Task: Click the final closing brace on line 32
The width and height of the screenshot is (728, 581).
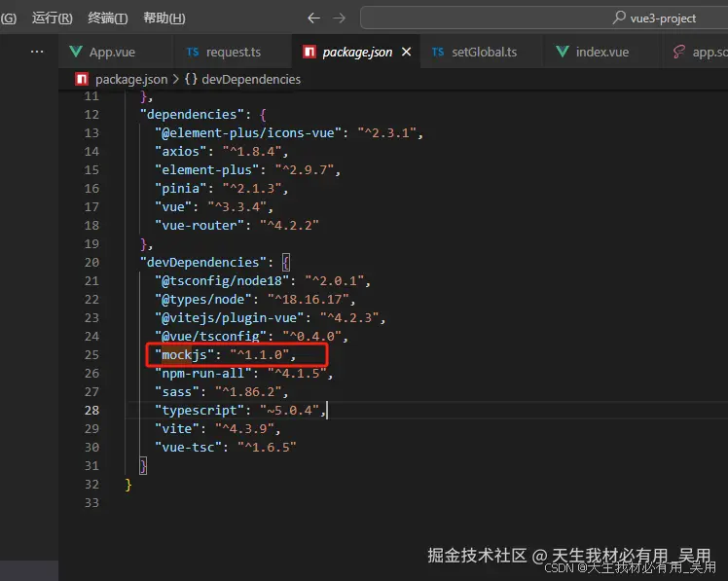Action: tap(128, 485)
